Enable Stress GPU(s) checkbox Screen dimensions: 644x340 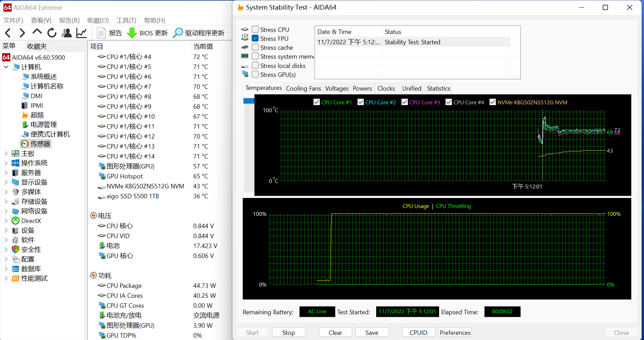click(255, 74)
